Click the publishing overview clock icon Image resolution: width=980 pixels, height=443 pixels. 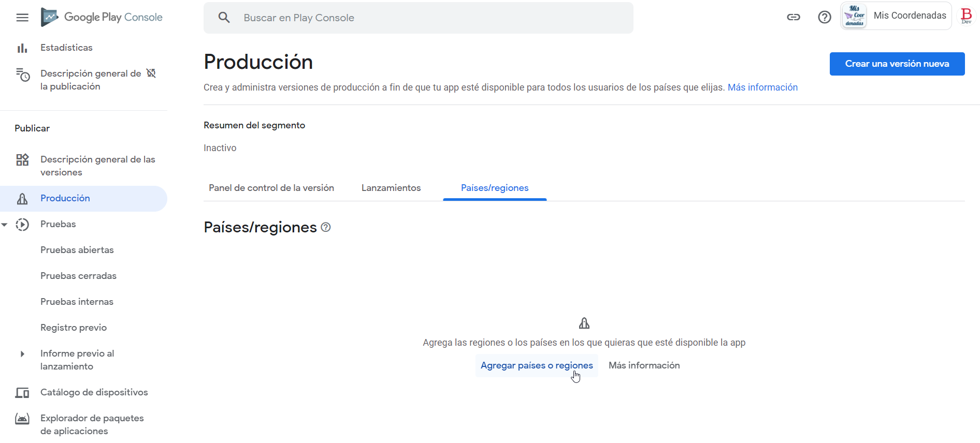(x=22, y=75)
